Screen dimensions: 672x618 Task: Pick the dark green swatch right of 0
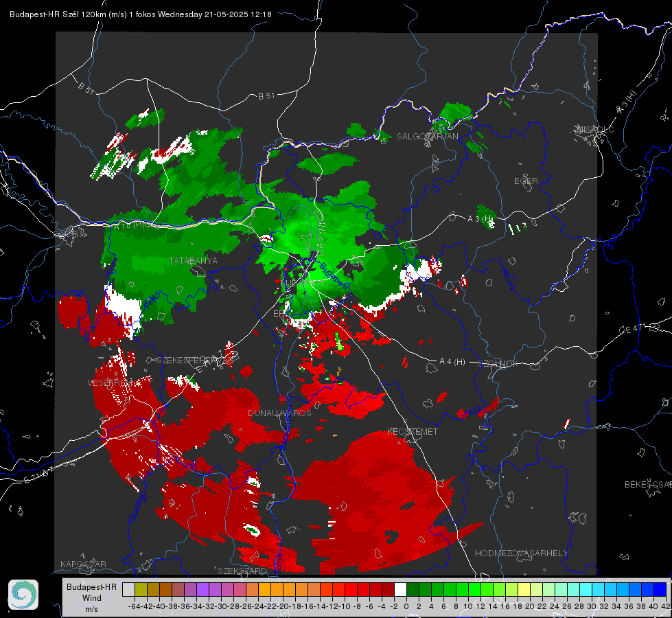(413, 590)
